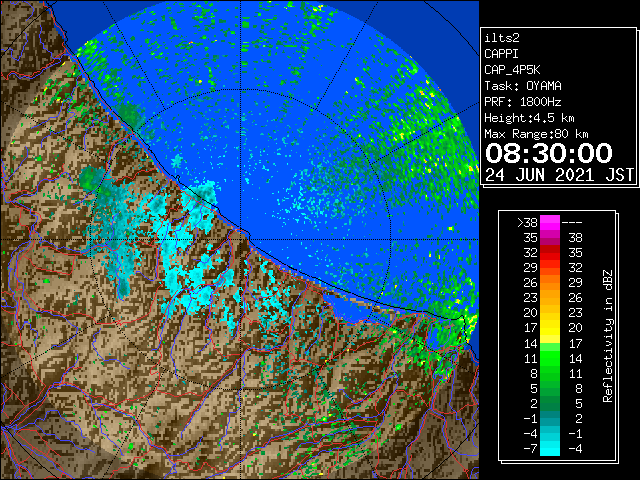Click the '---' legend label
640x480 pixels.
click(x=572, y=222)
